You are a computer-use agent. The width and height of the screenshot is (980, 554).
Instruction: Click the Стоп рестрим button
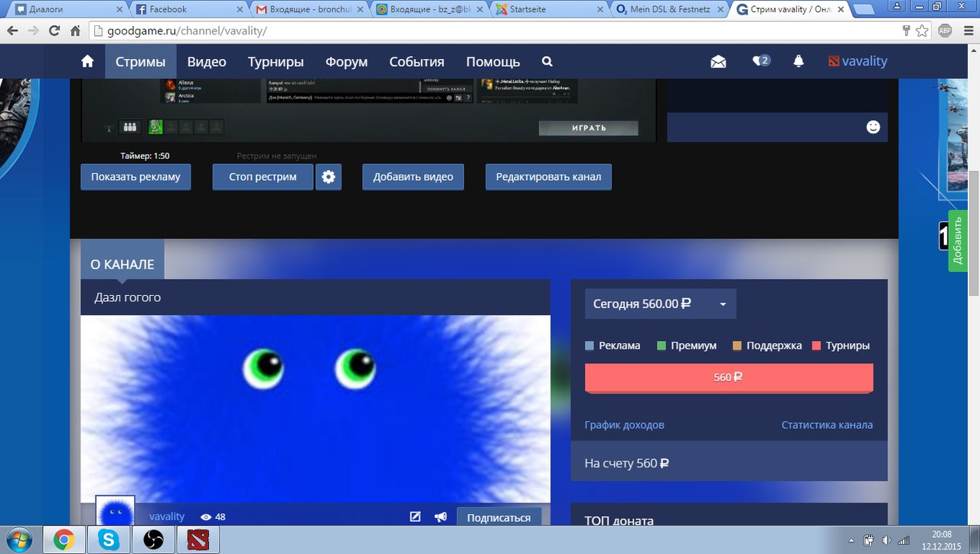pyautogui.click(x=263, y=177)
